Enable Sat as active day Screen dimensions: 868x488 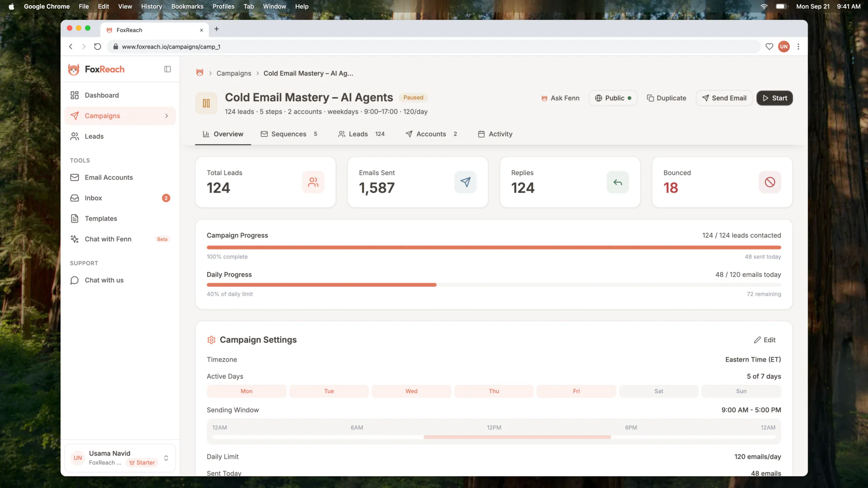tap(659, 391)
